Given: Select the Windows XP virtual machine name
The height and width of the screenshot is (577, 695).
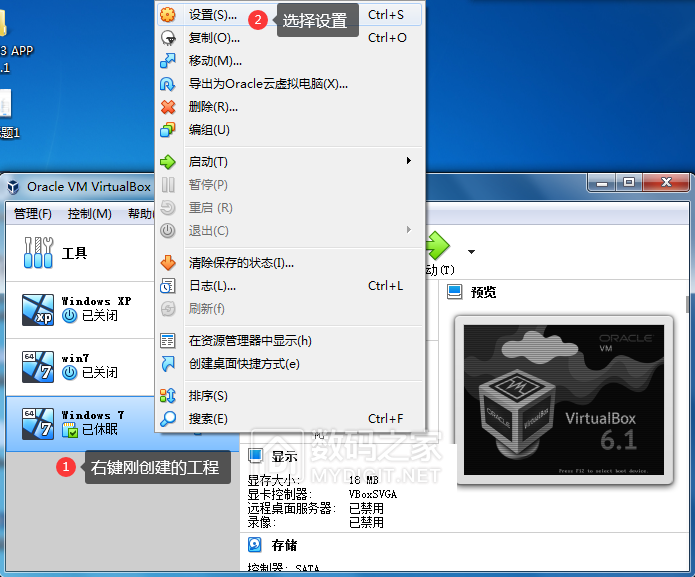Looking at the screenshot, I should tap(96, 301).
